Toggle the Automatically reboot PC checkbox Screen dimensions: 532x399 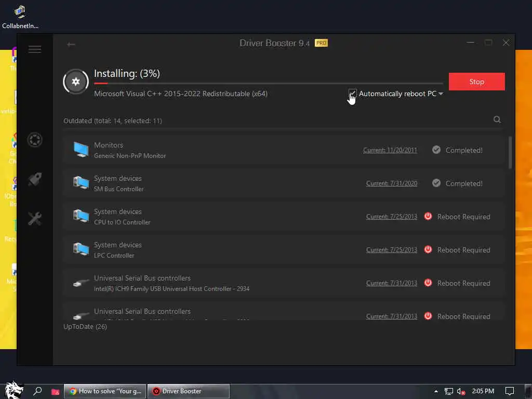pos(353,93)
